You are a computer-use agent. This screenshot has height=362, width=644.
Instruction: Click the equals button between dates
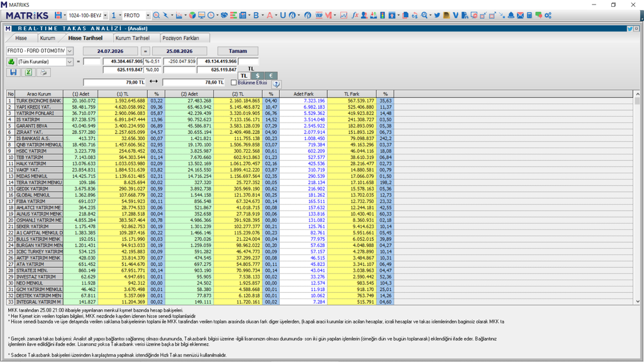[145, 51]
